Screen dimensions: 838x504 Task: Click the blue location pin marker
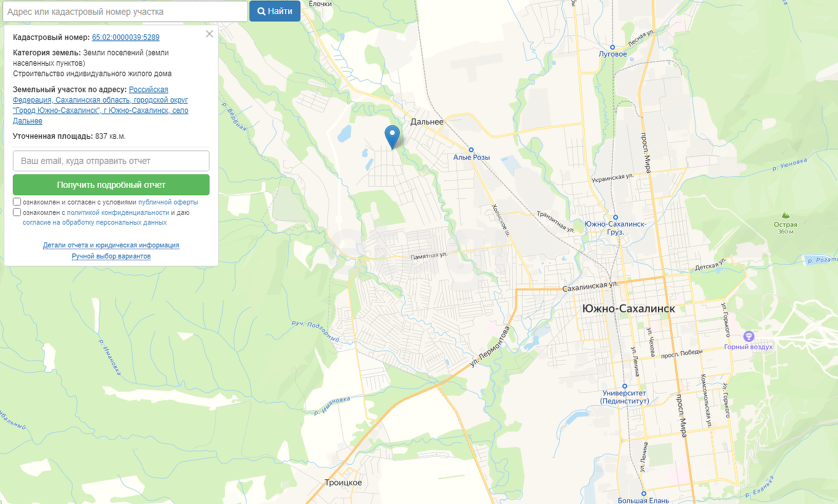coord(392,136)
